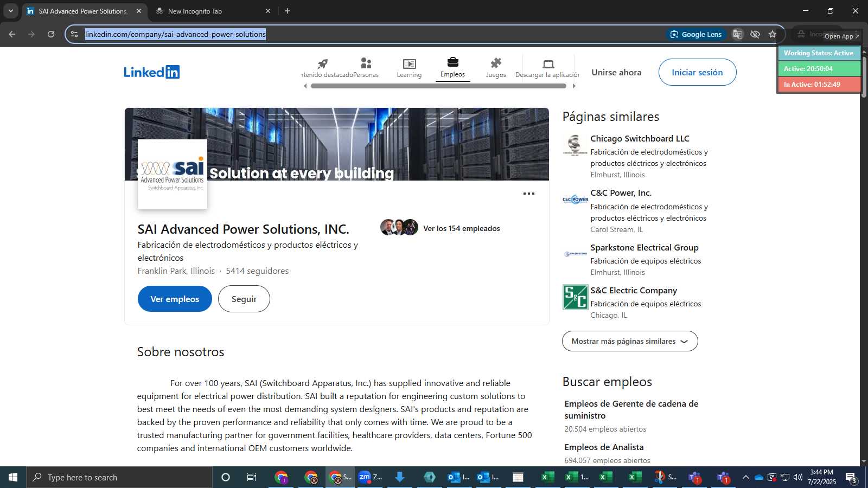Viewport: 868px width, 488px height.
Task: Click the C&C Power logo
Action: tap(575, 200)
